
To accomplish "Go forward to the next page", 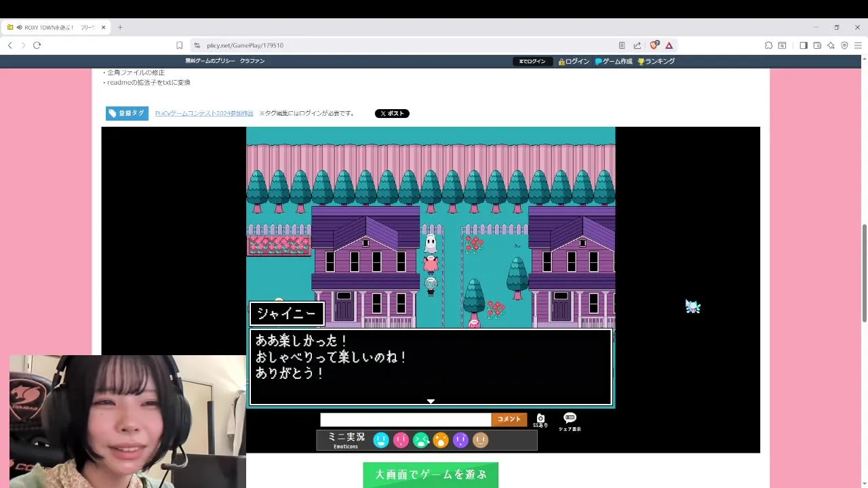I will point(22,45).
